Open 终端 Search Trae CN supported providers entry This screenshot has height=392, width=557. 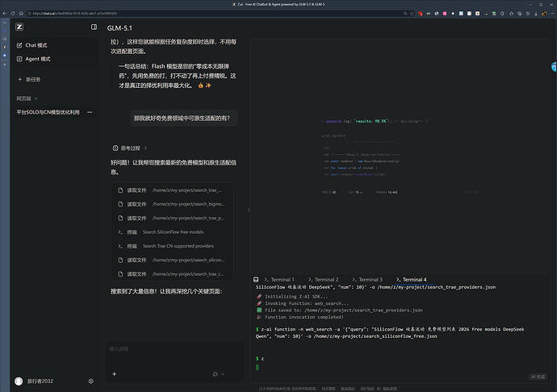pos(172,246)
